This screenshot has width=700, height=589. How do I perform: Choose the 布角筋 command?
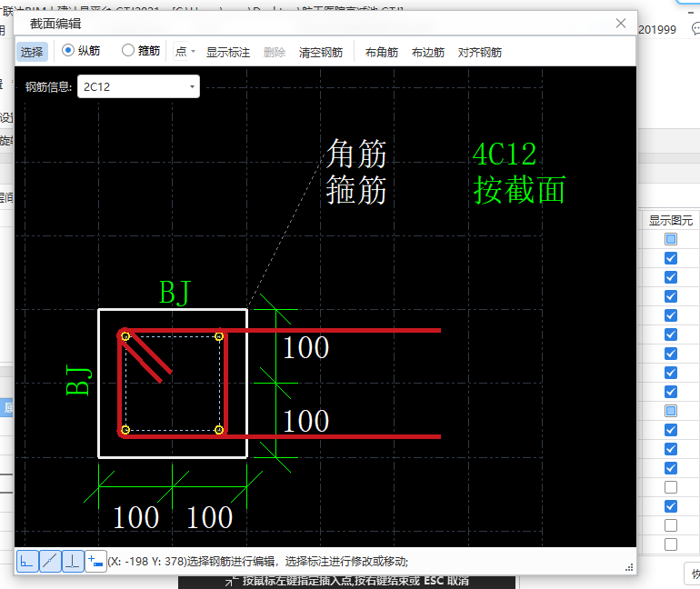tap(381, 52)
